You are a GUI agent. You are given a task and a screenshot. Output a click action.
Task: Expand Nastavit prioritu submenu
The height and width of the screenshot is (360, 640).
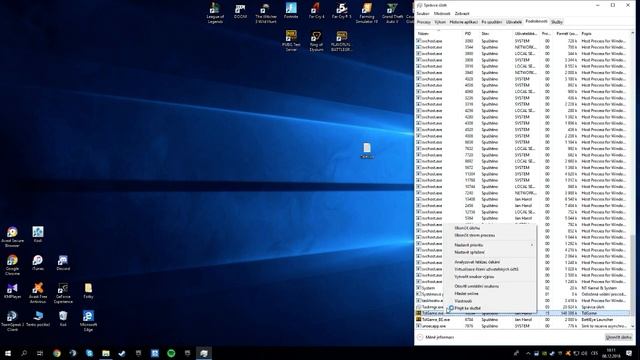[x=490, y=245]
